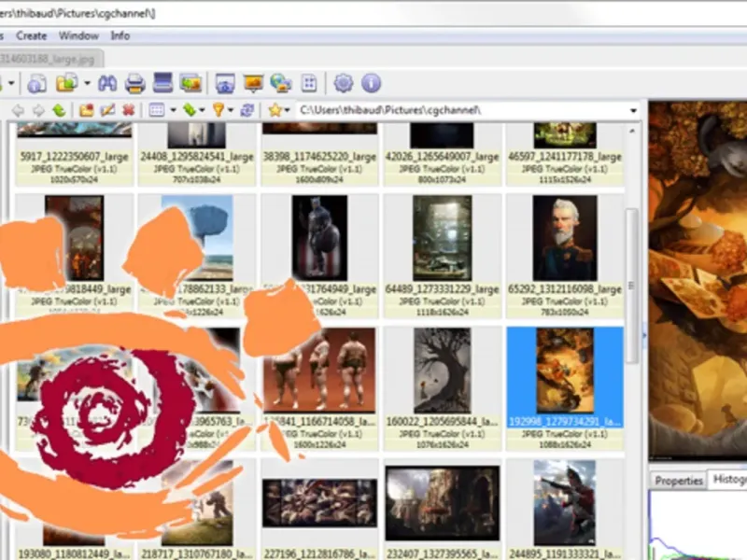Click the file name 24408_1295824541_large
This screenshot has height=560, width=747.
(x=197, y=157)
